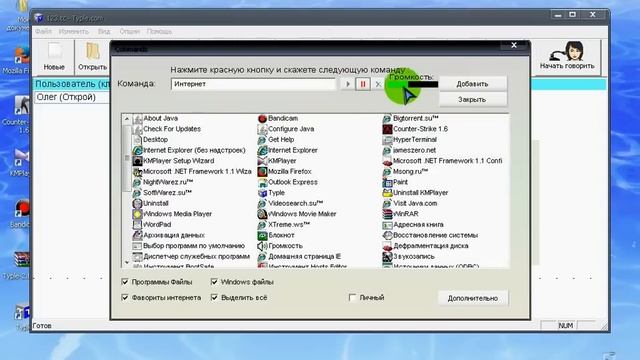This screenshot has height=360, width=640.
Task: Select the Выбор программ по умолчанию entry
Action: (189, 246)
